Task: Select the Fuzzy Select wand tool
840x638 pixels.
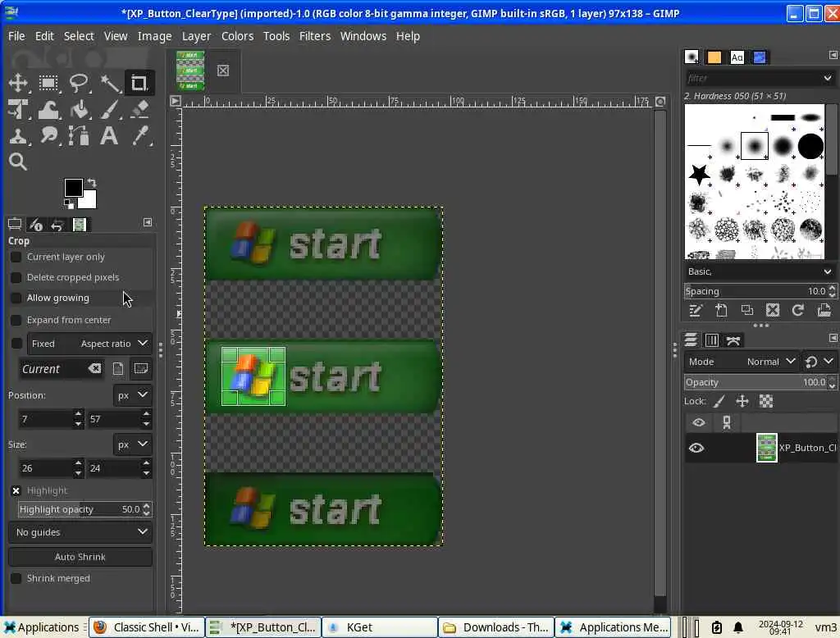Action: point(110,83)
